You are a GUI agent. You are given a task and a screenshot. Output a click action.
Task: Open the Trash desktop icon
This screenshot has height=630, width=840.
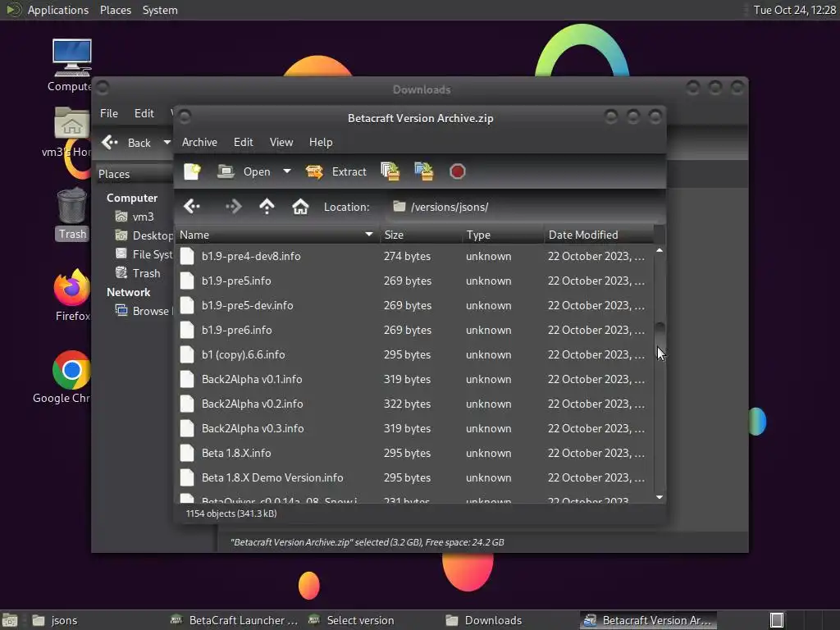[x=72, y=214]
